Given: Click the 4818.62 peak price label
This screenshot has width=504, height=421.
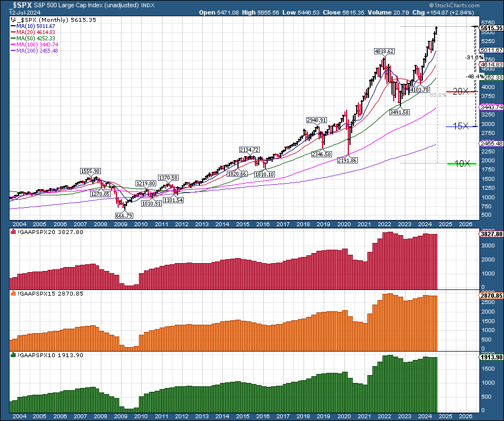Looking at the screenshot, I should pos(384,51).
